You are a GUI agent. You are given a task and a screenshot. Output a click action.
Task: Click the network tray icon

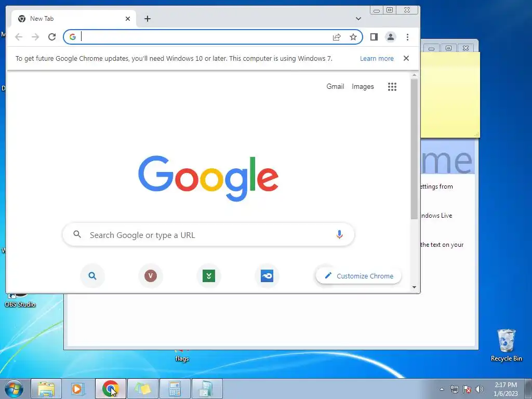coord(454,389)
